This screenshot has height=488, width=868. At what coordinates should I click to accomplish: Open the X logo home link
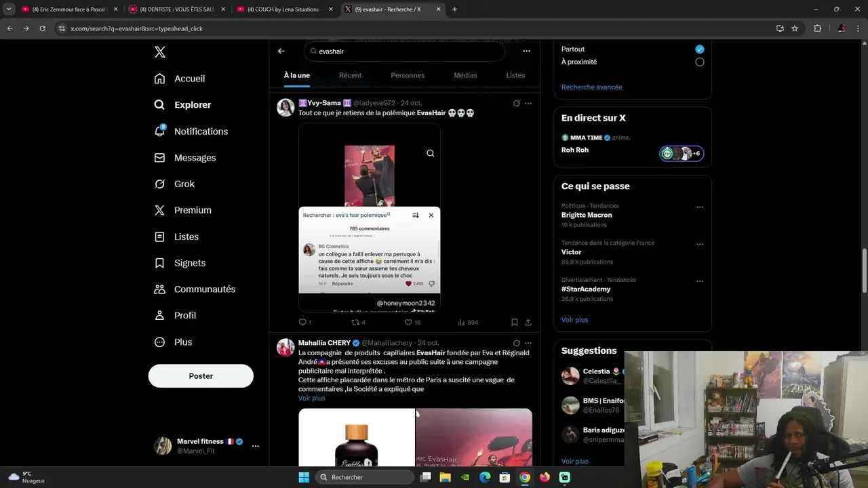(x=159, y=52)
